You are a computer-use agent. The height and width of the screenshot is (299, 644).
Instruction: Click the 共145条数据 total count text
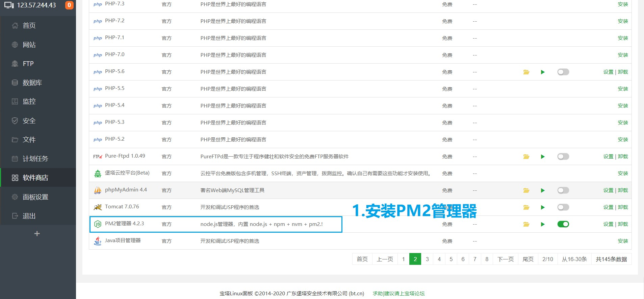(611, 259)
